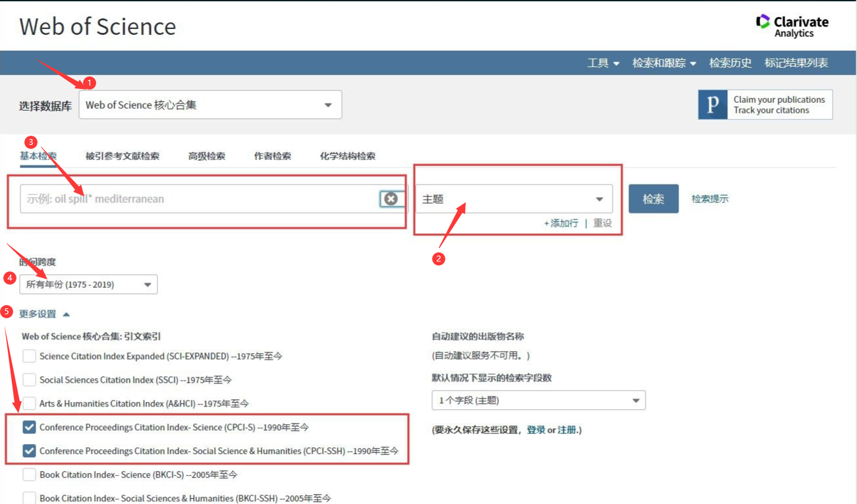Collapse the 更多设置 section
The height and width of the screenshot is (504, 857).
point(44,314)
